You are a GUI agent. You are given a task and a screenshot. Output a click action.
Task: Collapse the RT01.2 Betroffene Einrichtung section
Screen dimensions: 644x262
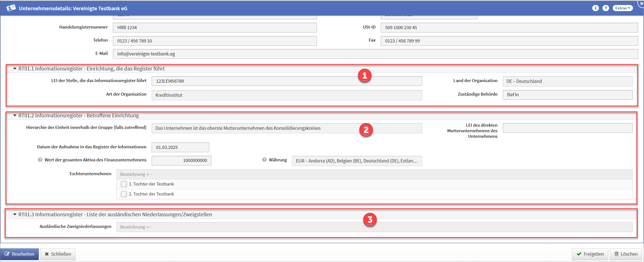point(15,116)
